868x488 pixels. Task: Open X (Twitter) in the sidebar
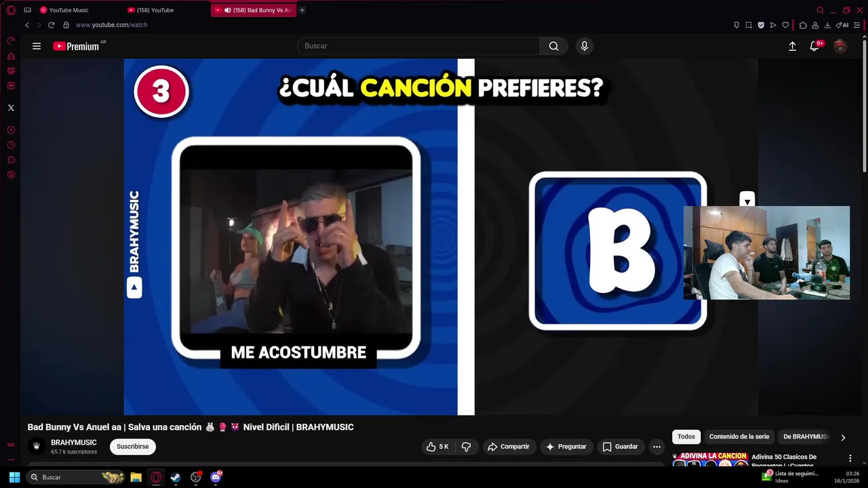click(11, 108)
